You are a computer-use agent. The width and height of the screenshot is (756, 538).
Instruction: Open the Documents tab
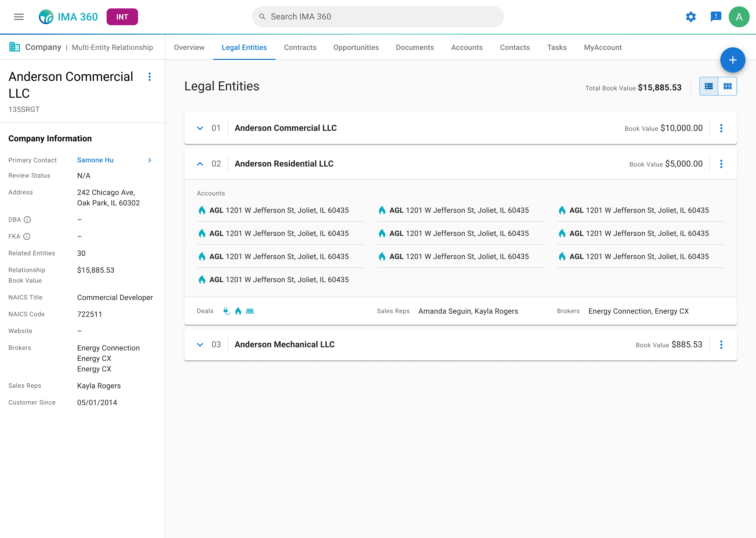click(415, 47)
